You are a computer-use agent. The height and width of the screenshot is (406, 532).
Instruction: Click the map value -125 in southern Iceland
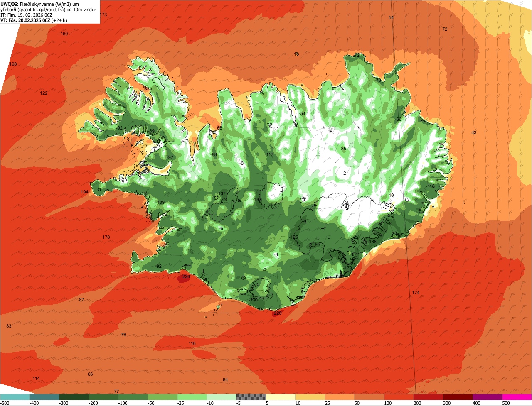pyautogui.click(x=294, y=237)
